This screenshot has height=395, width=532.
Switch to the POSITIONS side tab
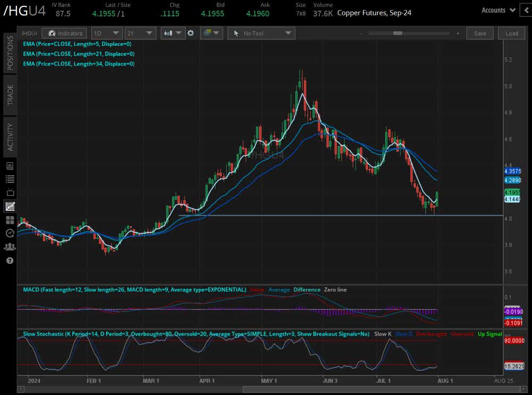(x=10, y=53)
